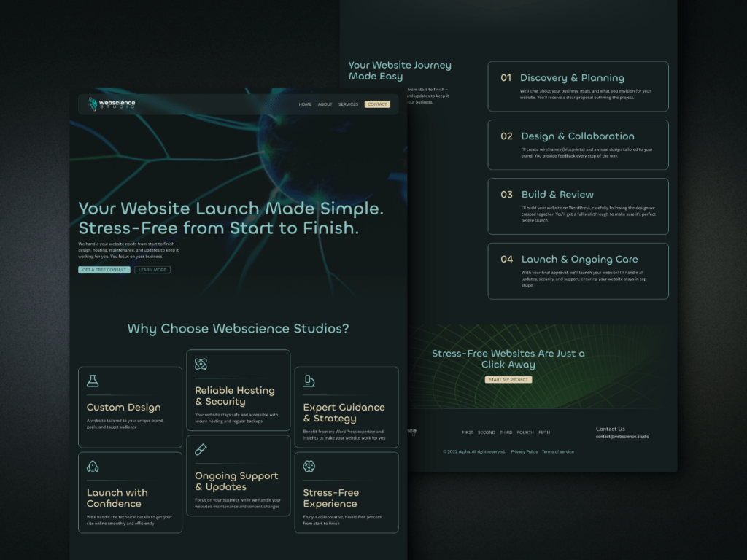Click the microscope icon above Expert Guidance
Image resolution: width=747 pixels, height=560 pixels.
309,381
